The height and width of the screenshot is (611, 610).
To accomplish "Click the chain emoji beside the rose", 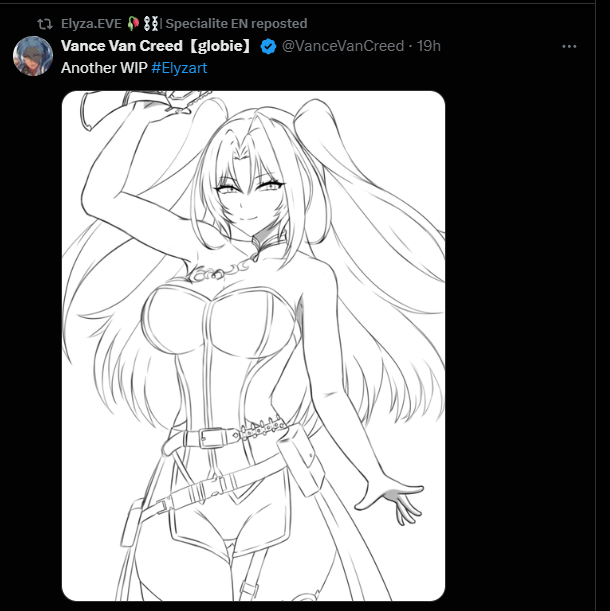I will [151, 23].
